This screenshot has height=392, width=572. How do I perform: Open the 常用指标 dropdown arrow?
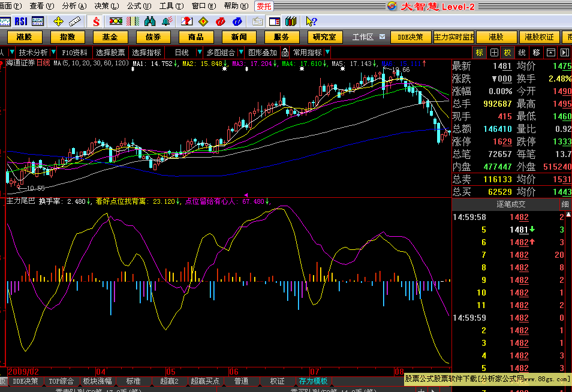point(327,52)
